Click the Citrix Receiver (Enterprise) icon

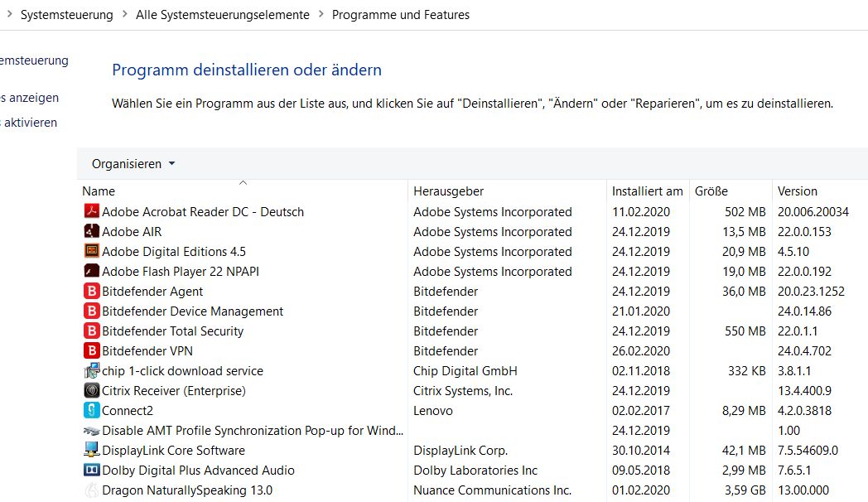click(91, 391)
